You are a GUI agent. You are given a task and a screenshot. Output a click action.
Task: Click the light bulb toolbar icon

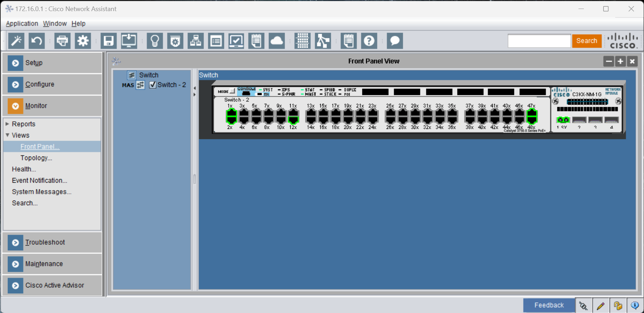(155, 41)
